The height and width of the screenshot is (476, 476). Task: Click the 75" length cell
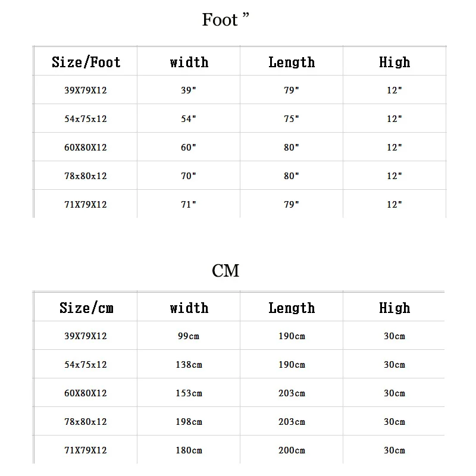[x=292, y=119]
